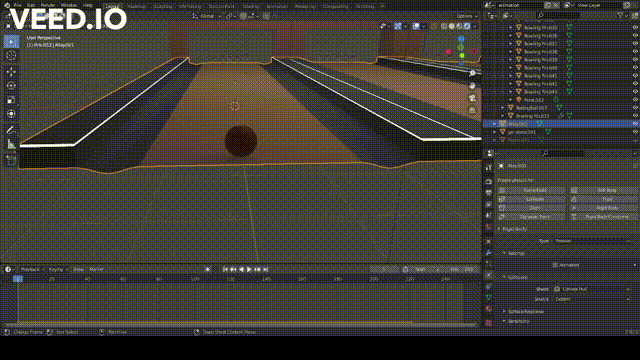Toggle visibility of the Alley.001 object
The width and height of the screenshot is (640, 360).
tap(635, 124)
